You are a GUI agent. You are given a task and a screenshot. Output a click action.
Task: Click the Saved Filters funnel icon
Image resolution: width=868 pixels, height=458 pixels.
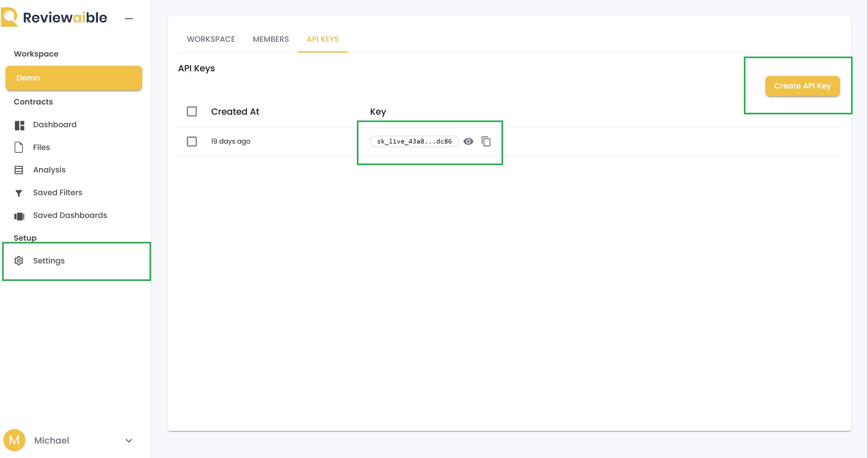tap(19, 193)
